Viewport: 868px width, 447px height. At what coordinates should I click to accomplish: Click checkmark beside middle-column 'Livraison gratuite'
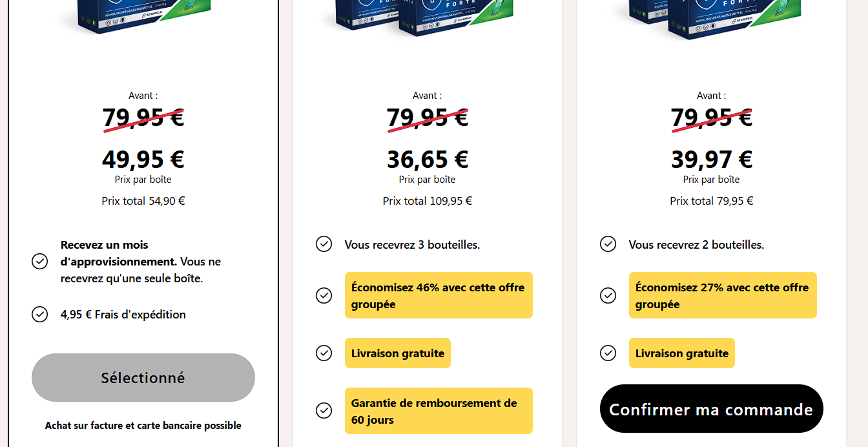click(324, 353)
